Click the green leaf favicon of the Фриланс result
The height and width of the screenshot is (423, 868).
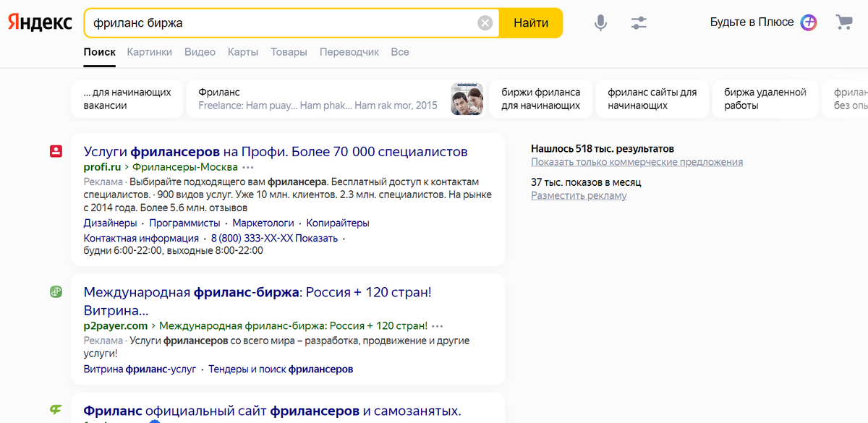(56, 410)
